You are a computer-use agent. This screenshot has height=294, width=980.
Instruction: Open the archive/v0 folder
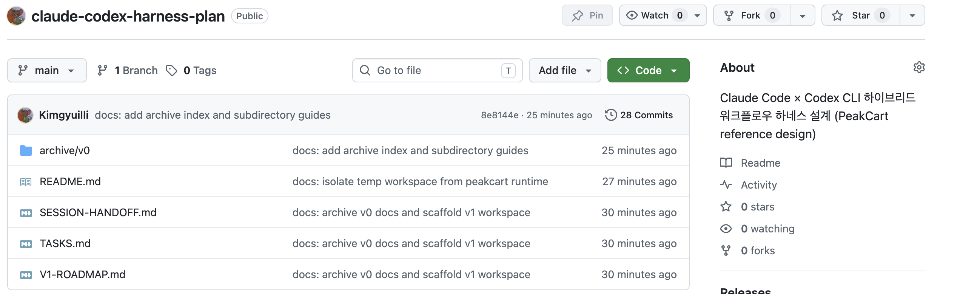[x=65, y=151]
